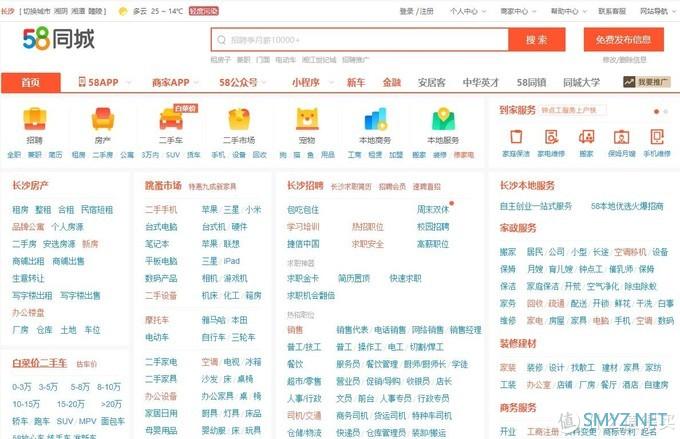
Task: Click the magnifier icon in search box
Action: point(221,40)
